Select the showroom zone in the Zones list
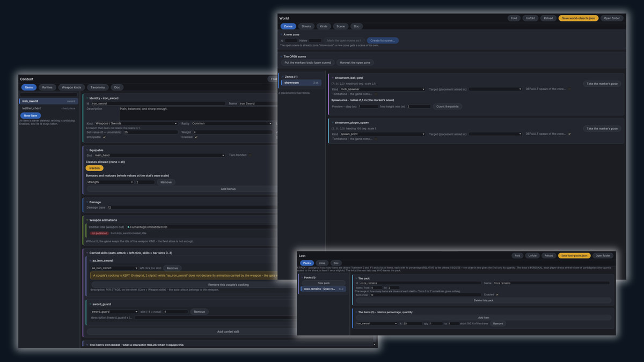The width and height of the screenshot is (644, 362). click(301, 83)
